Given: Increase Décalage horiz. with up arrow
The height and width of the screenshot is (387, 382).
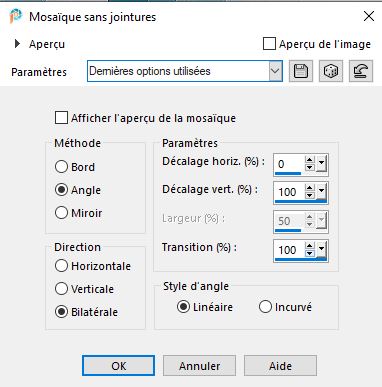Looking at the screenshot, I should pyautogui.click(x=310, y=160).
